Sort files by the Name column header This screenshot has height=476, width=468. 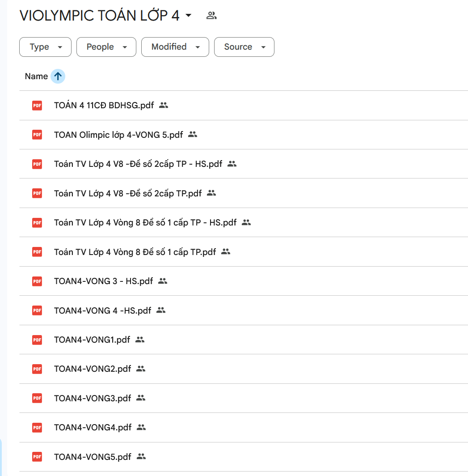[x=36, y=76]
